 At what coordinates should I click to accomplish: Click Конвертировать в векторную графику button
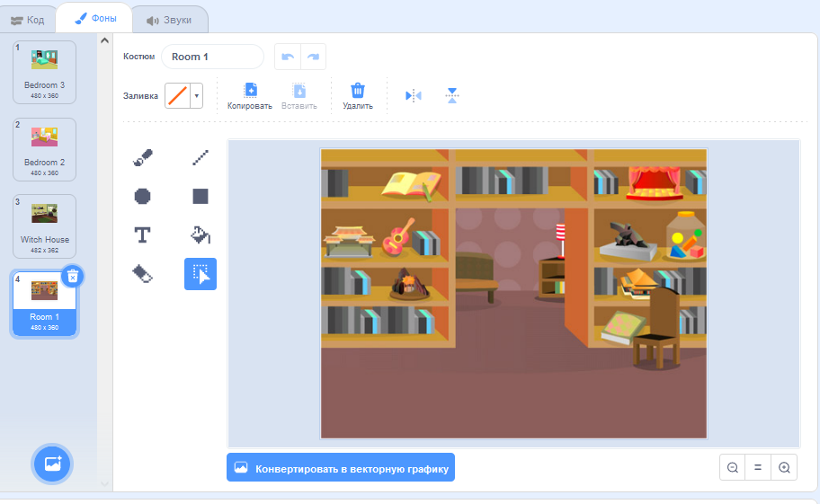(x=341, y=468)
